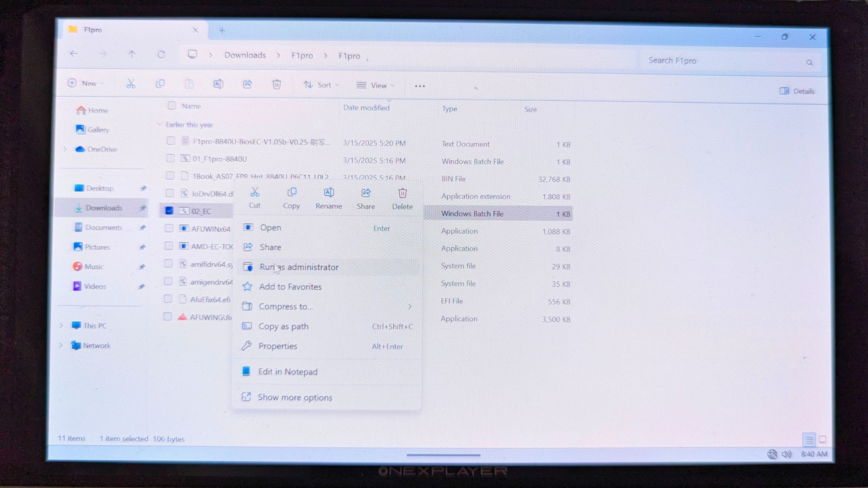The height and width of the screenshot is (488, 868).
Task: Click the Delete trash icon in context menu
Action: [402, 194]
